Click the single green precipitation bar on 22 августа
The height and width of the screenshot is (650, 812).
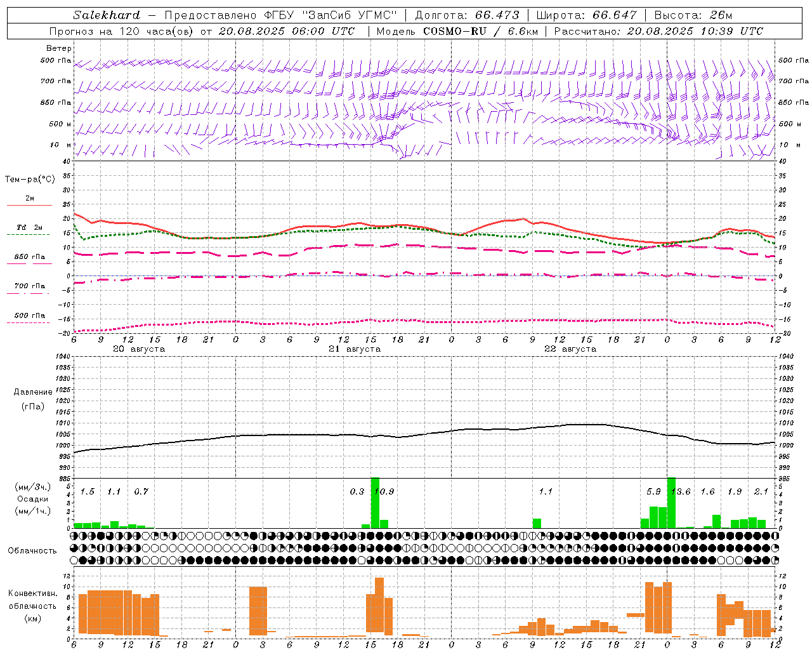coord(537,523)
